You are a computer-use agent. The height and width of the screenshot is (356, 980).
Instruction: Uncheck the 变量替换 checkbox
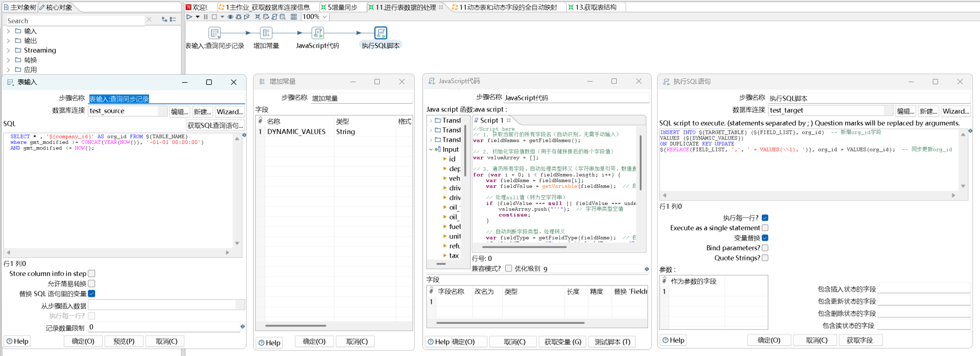coord(765,238)
